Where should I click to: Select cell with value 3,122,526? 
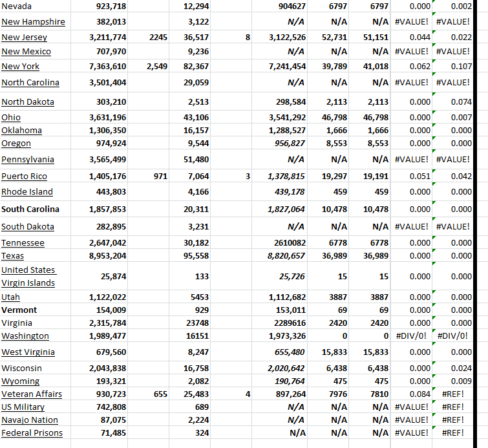279,37
